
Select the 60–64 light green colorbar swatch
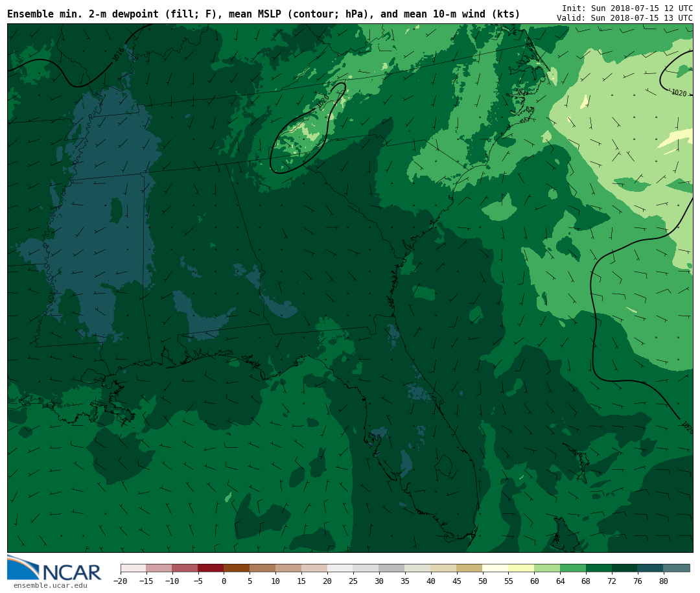click(x=547, y=568)
